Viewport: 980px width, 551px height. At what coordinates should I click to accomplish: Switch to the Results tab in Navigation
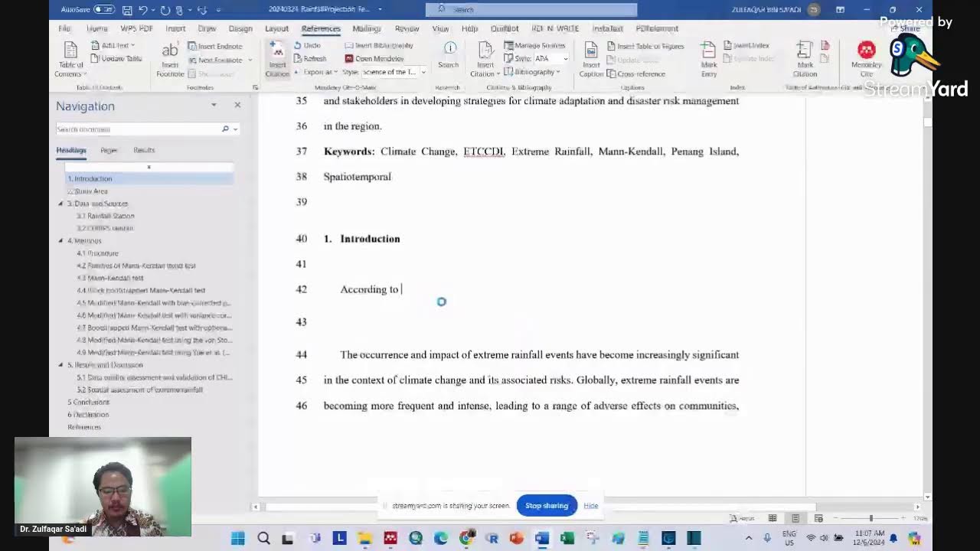point(144,150)
